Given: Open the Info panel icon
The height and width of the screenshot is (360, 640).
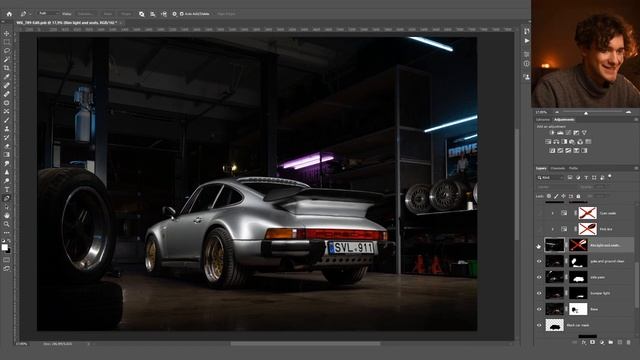Looking at the screenshot, I should point(527,64).
